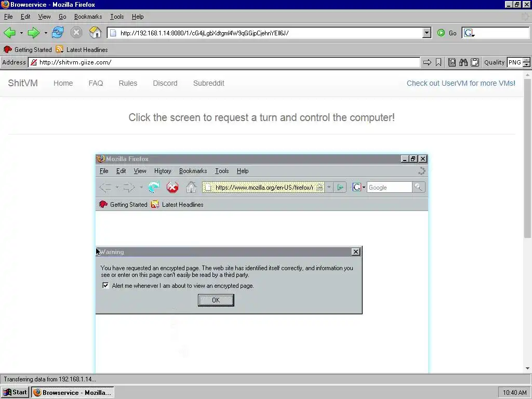Click the inner Firefox Reload icon
The height and width of the screenshot is (399, 532).
click(x=154, y=187)
